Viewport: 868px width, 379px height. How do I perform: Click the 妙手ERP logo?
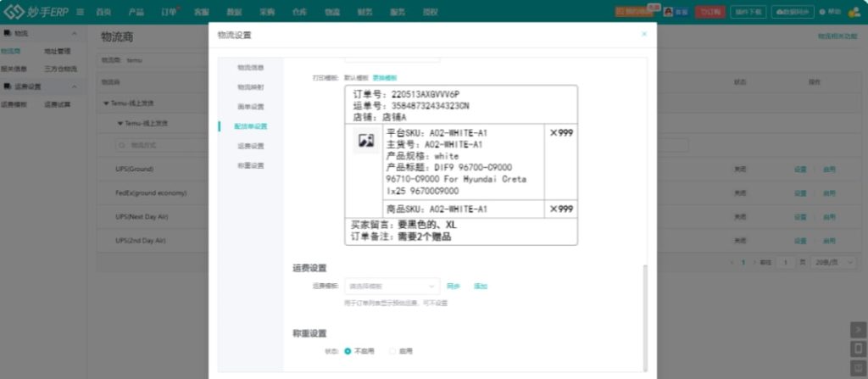36,12
